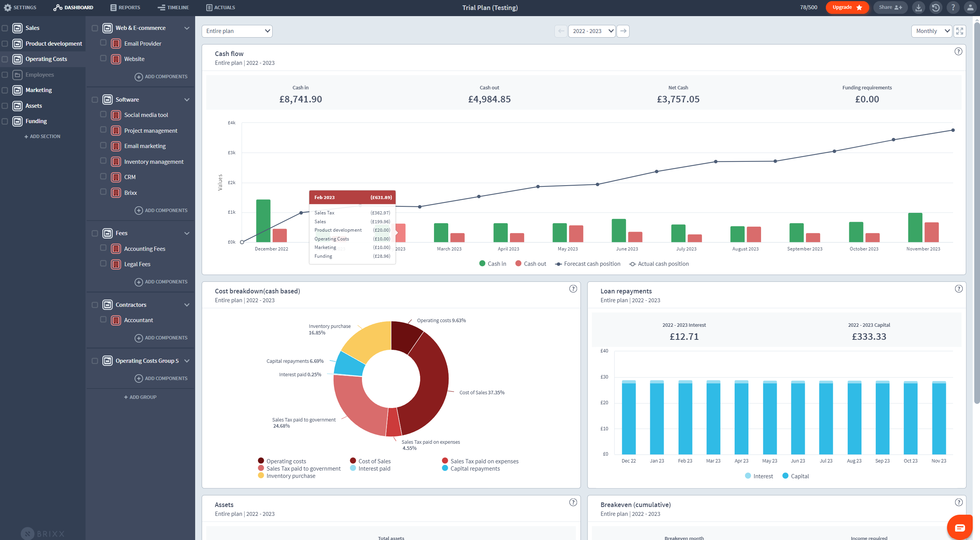Open version history clock icon
980x540 pixels.
[936, 8]
